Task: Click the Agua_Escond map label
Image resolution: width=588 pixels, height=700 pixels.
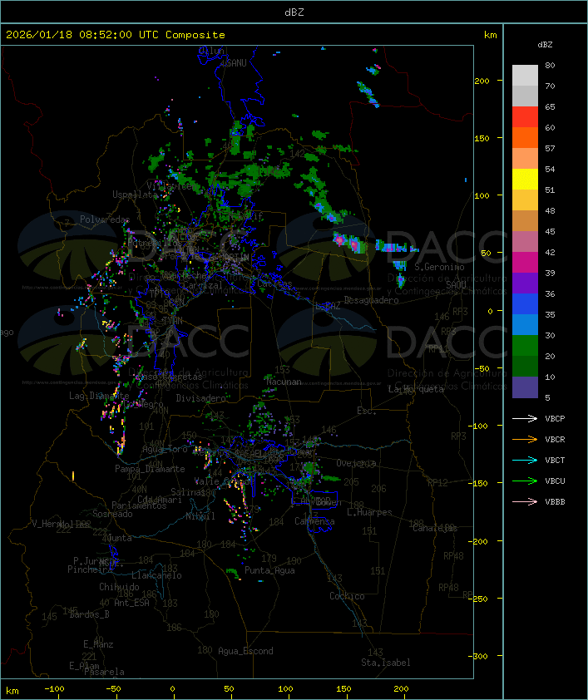Action: (245, 651)
